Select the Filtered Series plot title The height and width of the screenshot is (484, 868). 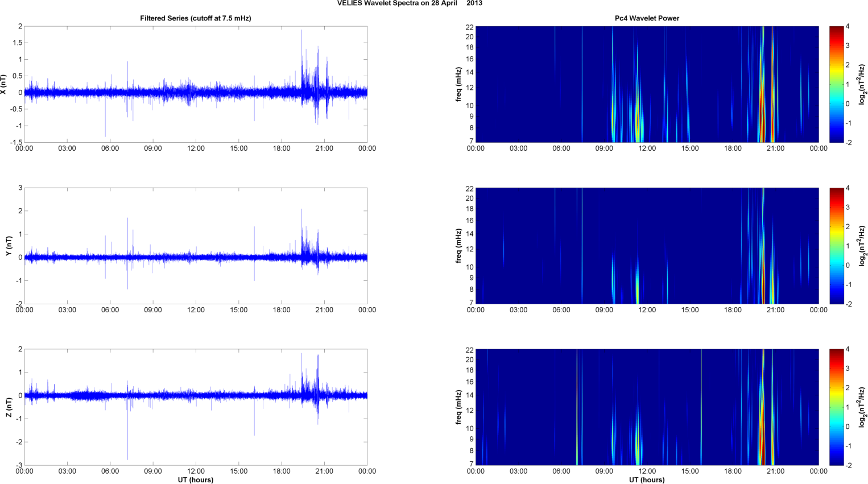[195, 18]
